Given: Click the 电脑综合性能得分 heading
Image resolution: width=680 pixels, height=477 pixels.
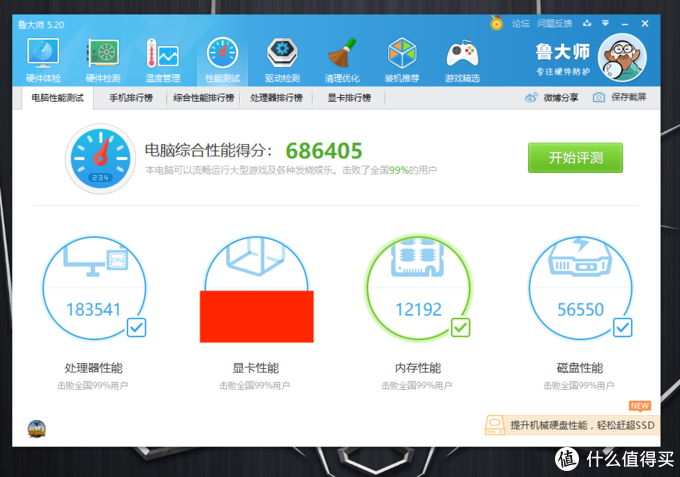Looking at the screenshot, I should (x=208, y=150).
